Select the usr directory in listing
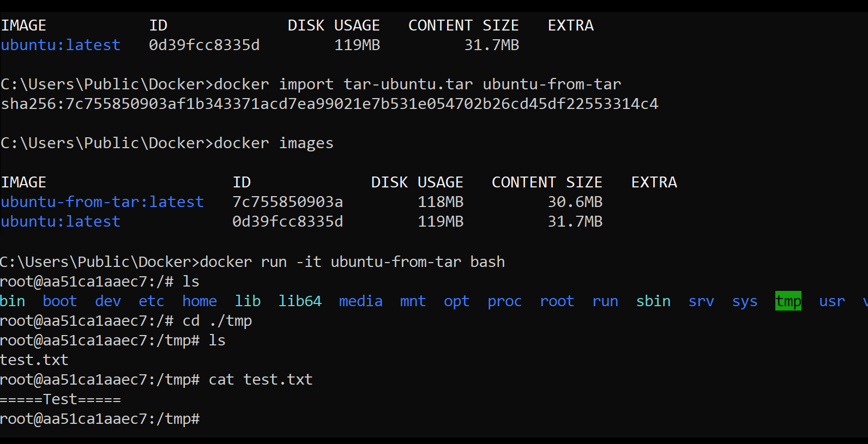Viewport: 868px width, 444px height. coord(832,301)
